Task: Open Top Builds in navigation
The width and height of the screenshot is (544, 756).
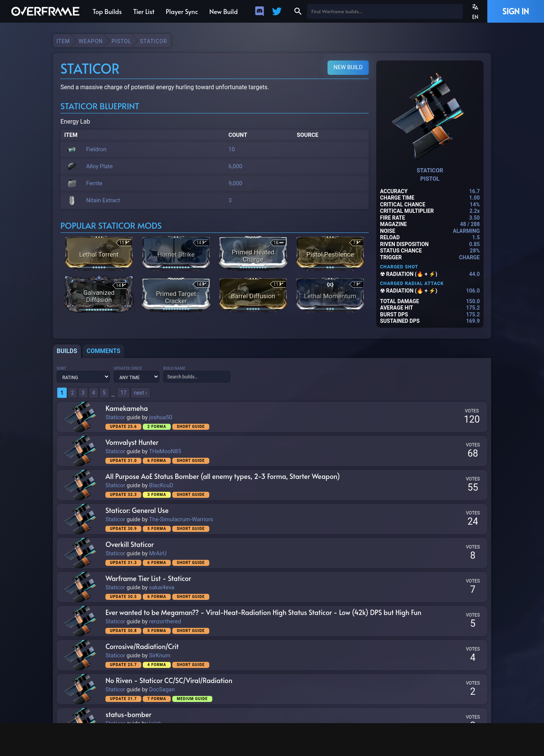Action: point(107,12)
